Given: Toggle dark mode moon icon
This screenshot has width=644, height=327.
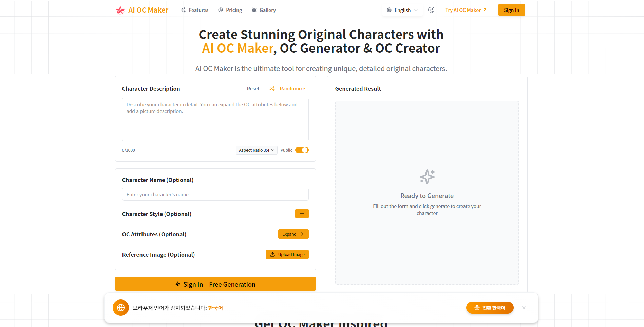Looking at the screenshot, I should tap(431, 10).
